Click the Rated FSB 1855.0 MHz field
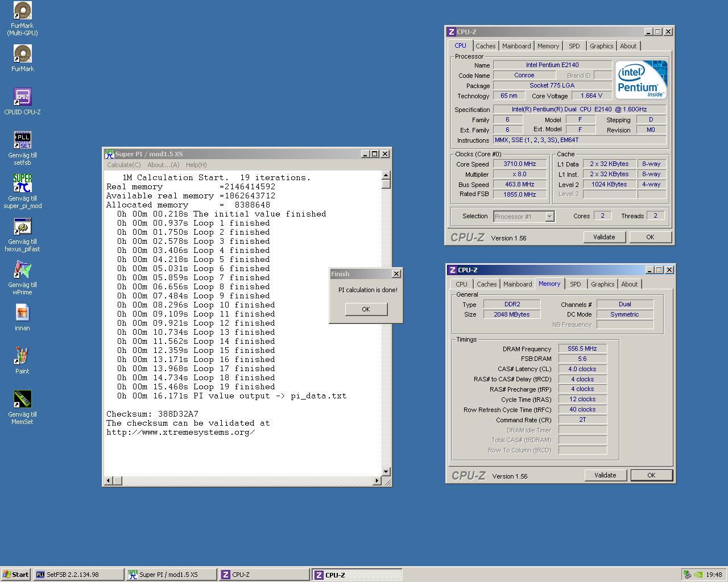 pos(520,194)
